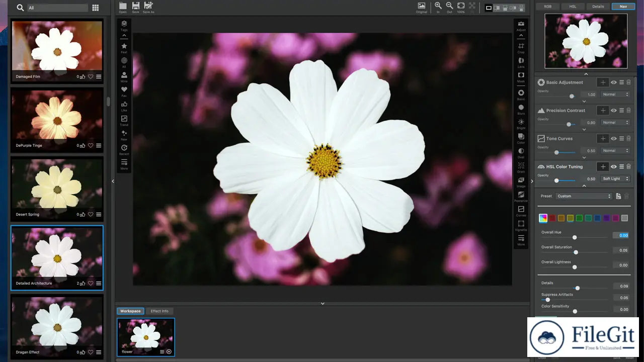The image size is (644, 362).
Task: Collapse HSL Color Tuning settings chevron
Action: tap(584, 186)
